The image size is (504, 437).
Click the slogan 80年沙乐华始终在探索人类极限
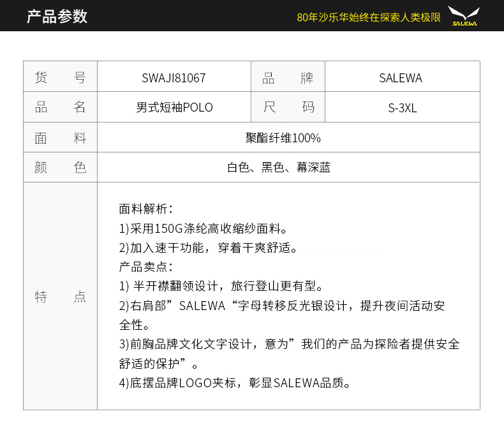point(368,17)
